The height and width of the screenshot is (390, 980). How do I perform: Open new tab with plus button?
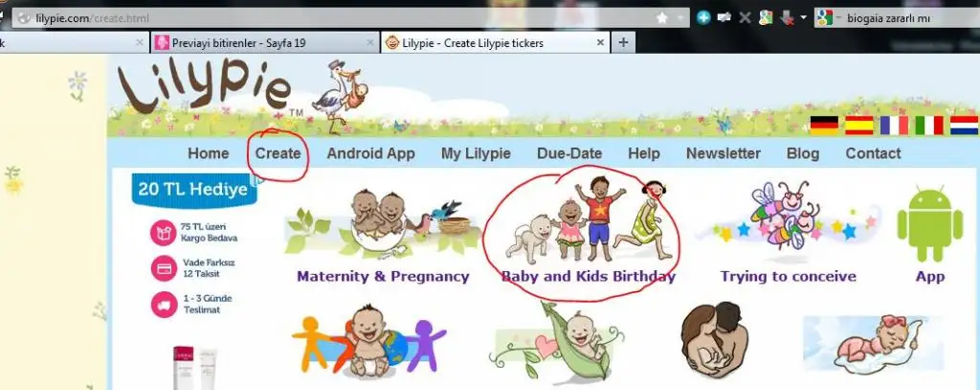point(622,42)
